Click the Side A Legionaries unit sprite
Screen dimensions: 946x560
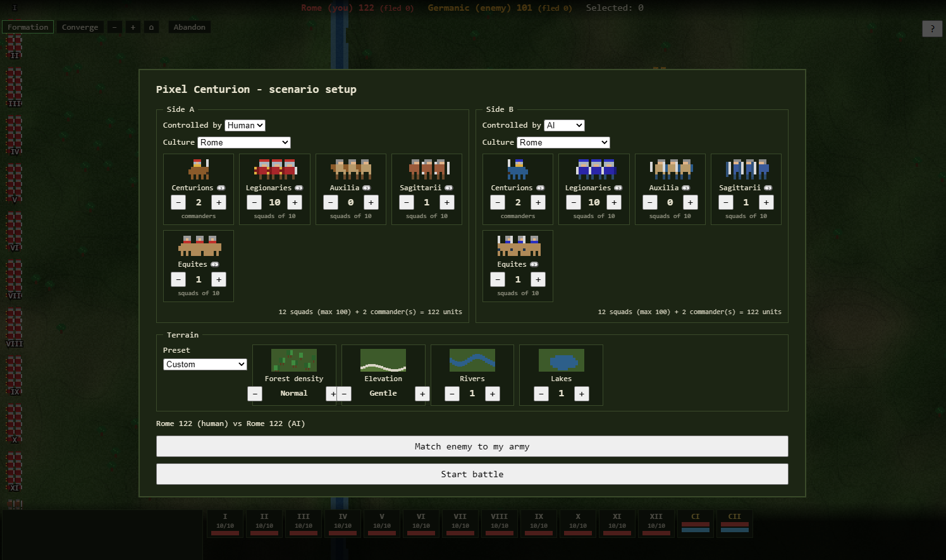[x=275, y=169]
